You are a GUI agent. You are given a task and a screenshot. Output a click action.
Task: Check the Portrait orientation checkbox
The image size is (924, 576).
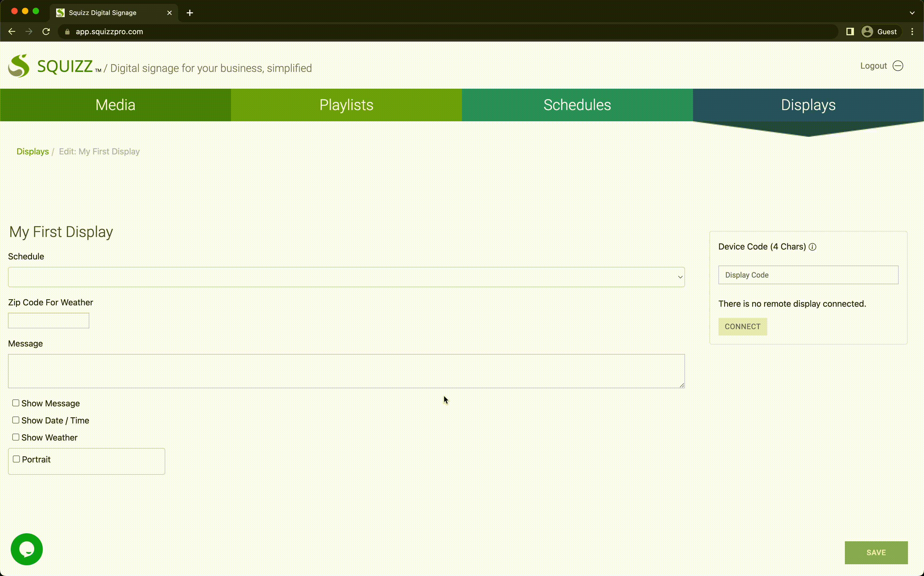[x=16, y=459]
